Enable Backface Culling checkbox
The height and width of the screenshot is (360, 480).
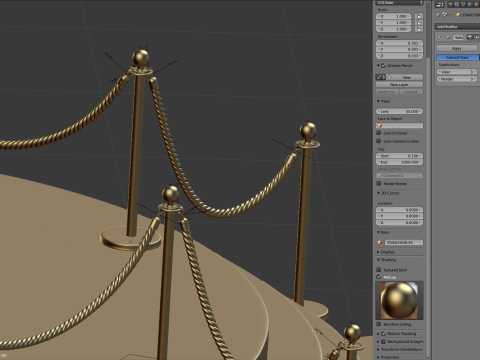(379, 324)
